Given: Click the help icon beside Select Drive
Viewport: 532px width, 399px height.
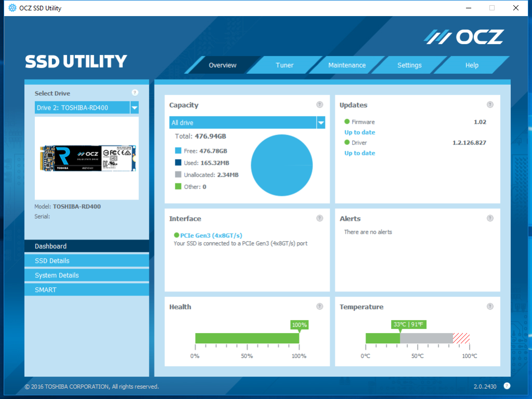Looking at the screenshot, I should [x=135, y=92].
